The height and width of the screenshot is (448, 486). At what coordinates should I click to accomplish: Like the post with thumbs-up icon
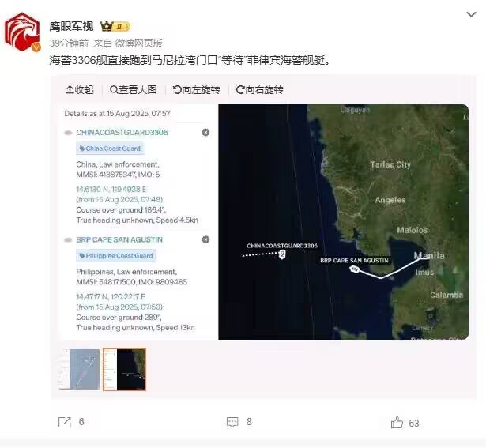coord(397,422)
